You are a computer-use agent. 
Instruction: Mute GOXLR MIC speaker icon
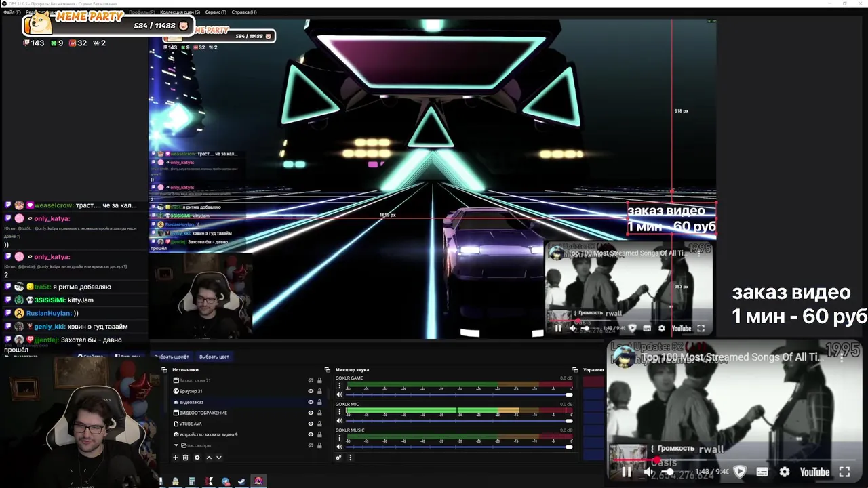point(340,420)
